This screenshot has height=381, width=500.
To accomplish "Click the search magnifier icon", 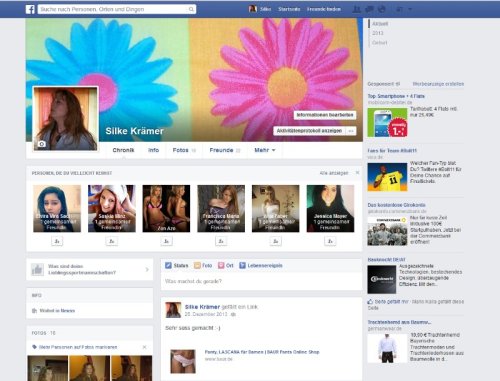I will click(x=191, y=9).
